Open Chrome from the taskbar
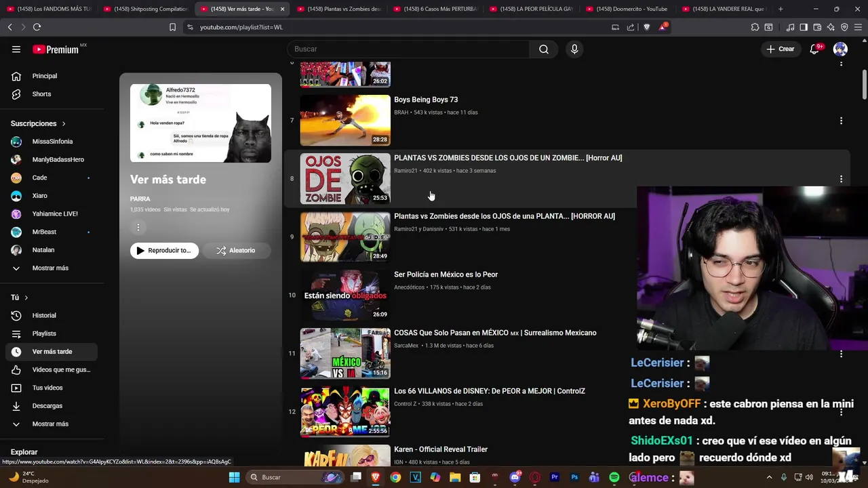 395,477
